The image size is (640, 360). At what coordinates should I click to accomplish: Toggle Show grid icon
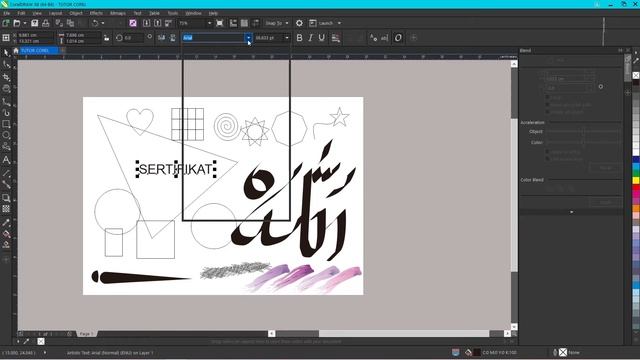[x=244, y=23]
